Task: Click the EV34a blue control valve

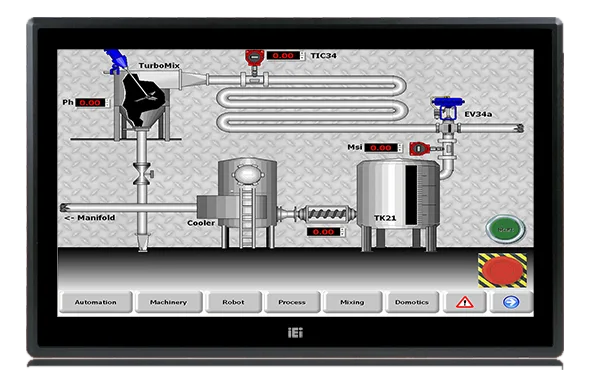Action: [x=448, y=108]
